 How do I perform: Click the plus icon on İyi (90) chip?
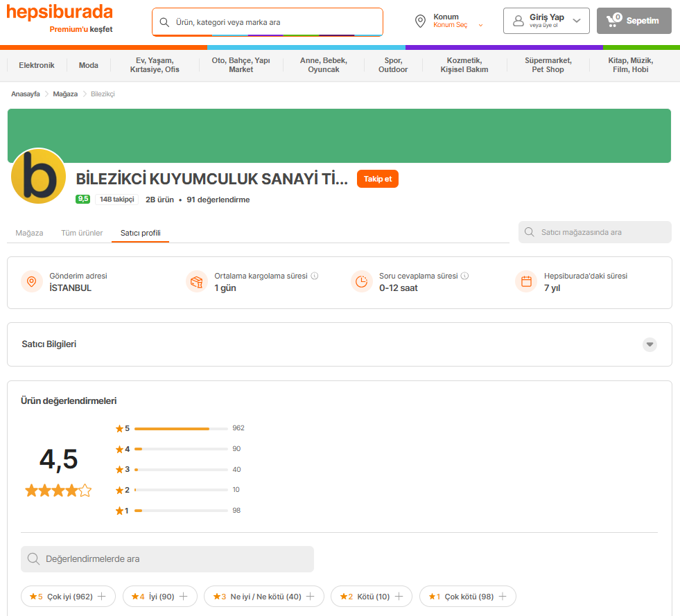click(184, 597)
